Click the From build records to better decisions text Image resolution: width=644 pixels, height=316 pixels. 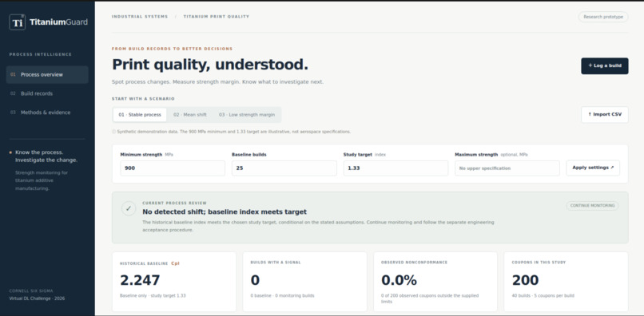tap(172, 49)
